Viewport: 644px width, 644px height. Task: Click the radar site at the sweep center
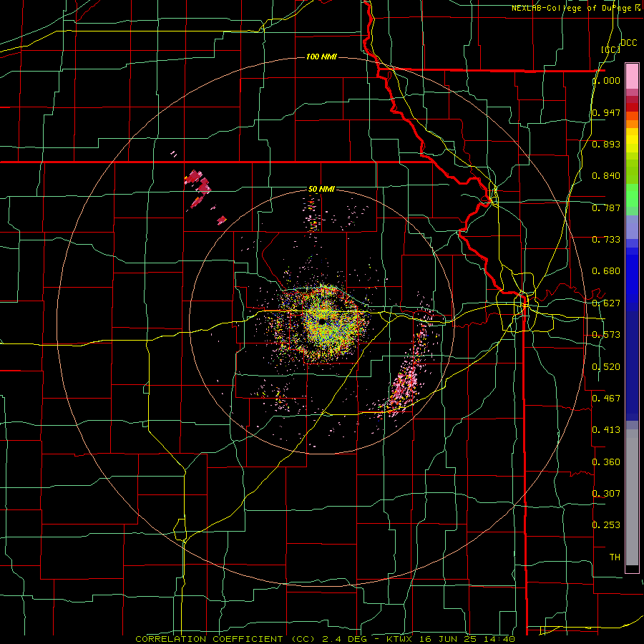tap(321, 321)
